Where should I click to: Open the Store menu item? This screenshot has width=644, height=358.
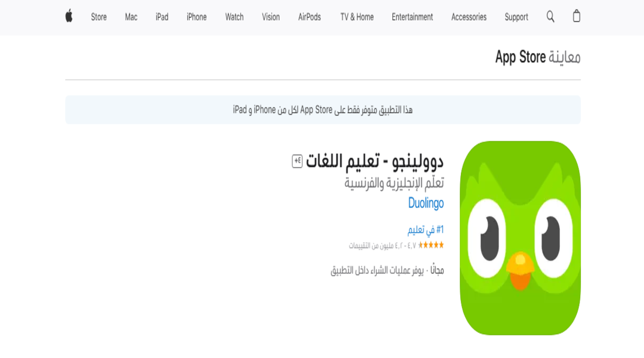98,17
